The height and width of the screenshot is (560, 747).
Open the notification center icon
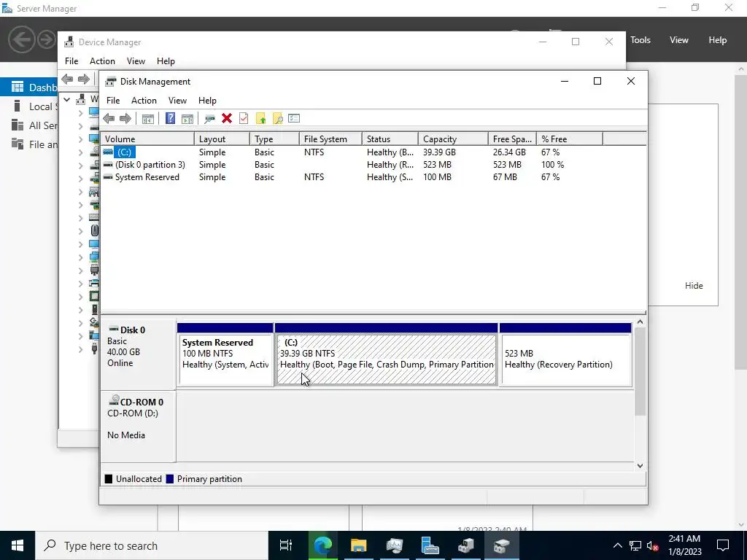[x=723, y=545]
